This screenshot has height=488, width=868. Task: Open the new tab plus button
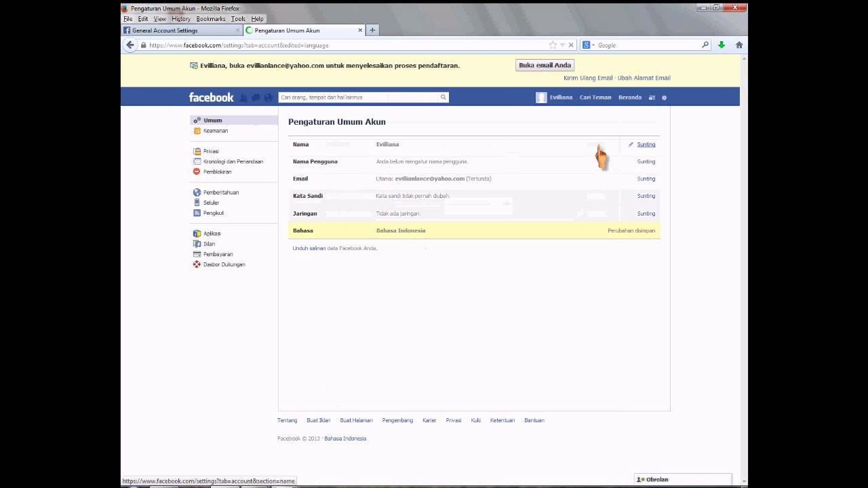(x=373, y=30)
